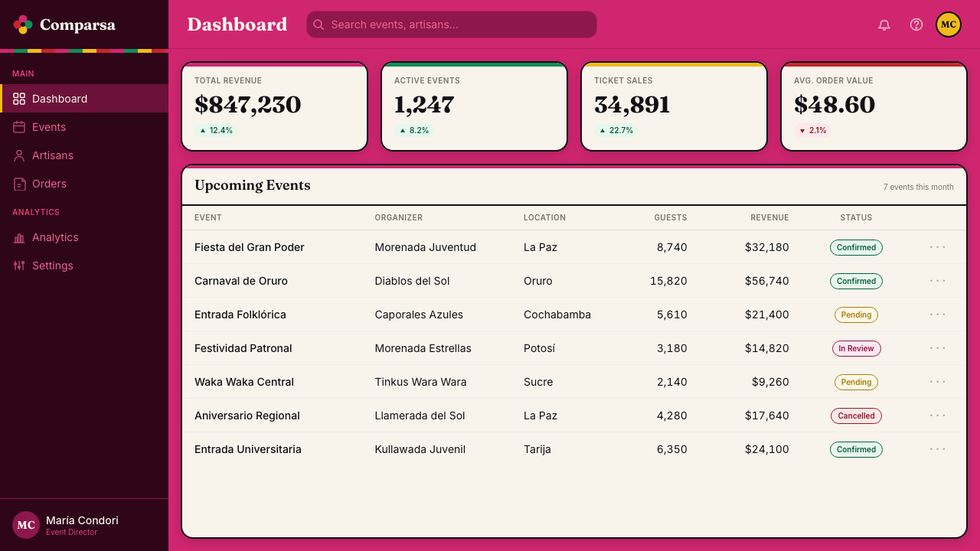Focus the search events, artisans field
This screenshot has height=551, width=980.
452,24
